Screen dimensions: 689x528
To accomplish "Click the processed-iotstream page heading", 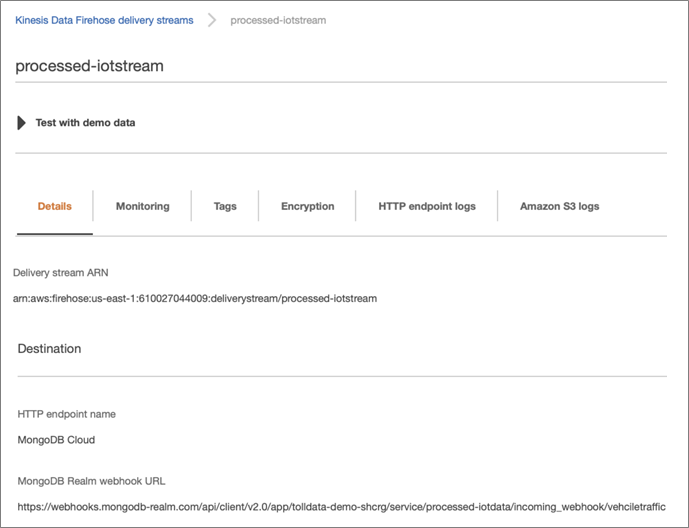I will point(90,66).
